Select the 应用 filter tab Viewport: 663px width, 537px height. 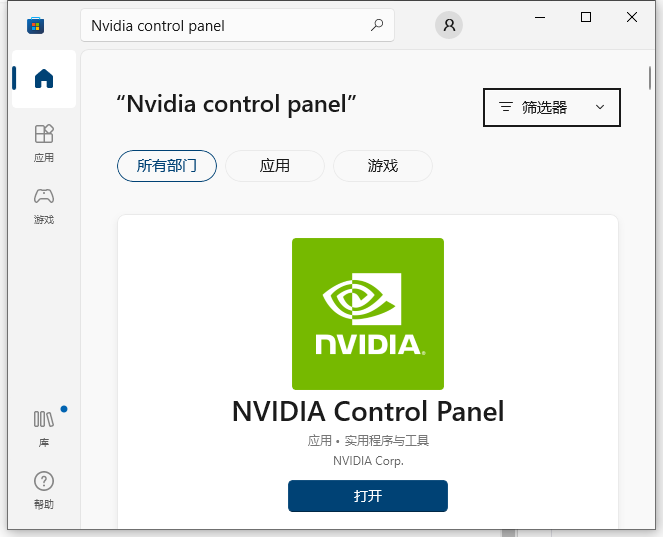coord(275,166)
